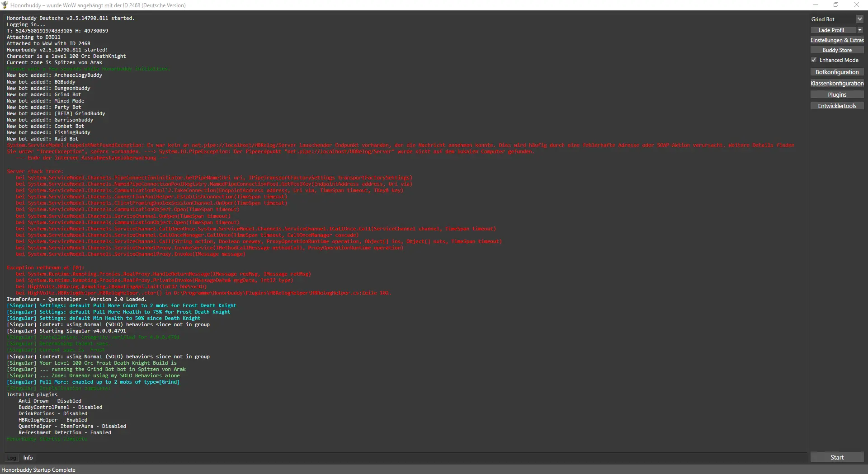Image resolution: width=868 pixels, height=474 pixels.
Task: Click 'Pull More: enabled up to 2 mobs' line
Action: [93, 382]
